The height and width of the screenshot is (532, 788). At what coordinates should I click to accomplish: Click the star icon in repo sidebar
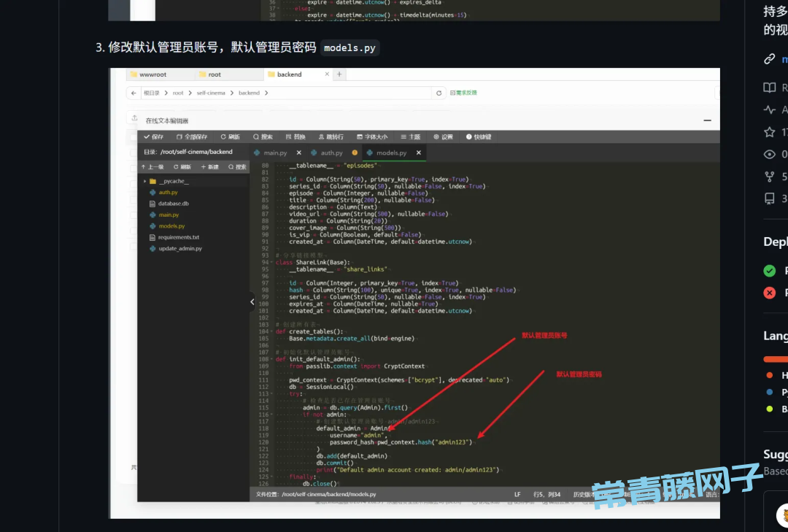point(769,132)
